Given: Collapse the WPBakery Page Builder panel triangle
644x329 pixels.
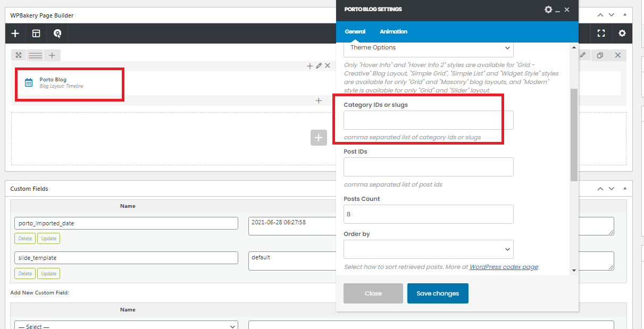Looking at the screenshot, I should [x=624, y=15].
